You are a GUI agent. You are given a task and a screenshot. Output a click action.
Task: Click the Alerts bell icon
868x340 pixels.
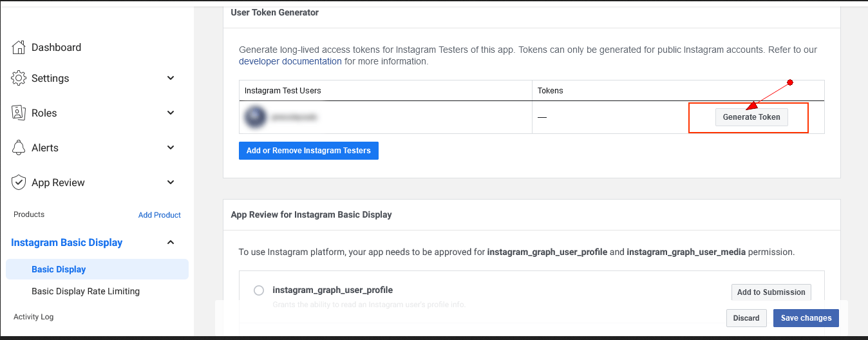(x=19, y=147)
